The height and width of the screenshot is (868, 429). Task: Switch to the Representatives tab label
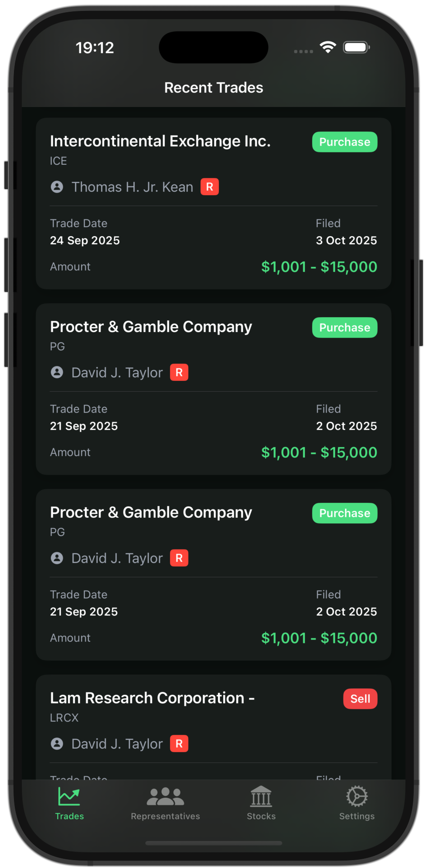165,816
